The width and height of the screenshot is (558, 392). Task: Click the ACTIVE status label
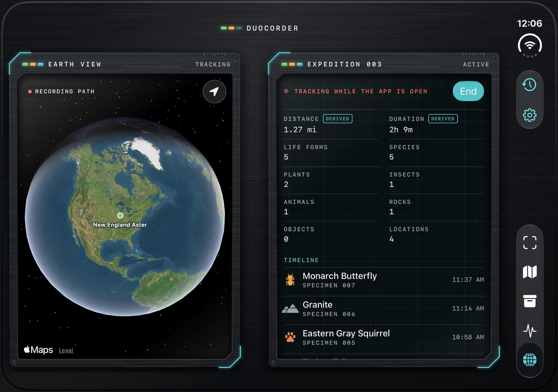476,64
